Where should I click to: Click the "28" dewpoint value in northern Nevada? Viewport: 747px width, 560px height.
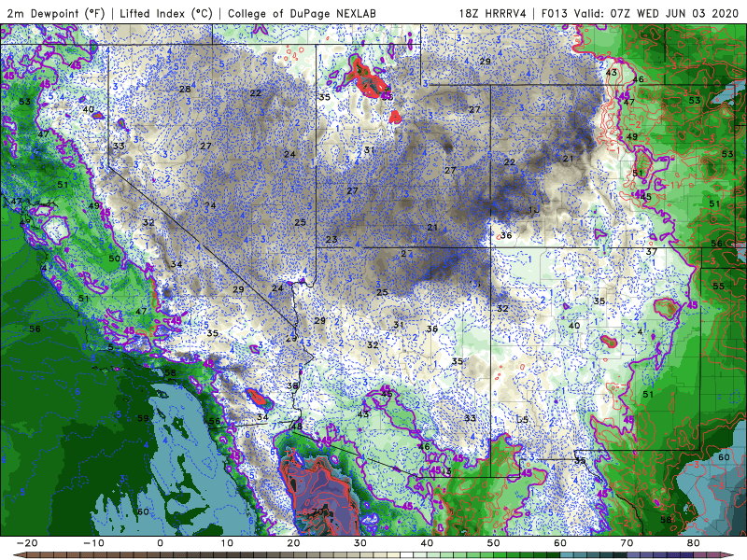coord(185,89)
